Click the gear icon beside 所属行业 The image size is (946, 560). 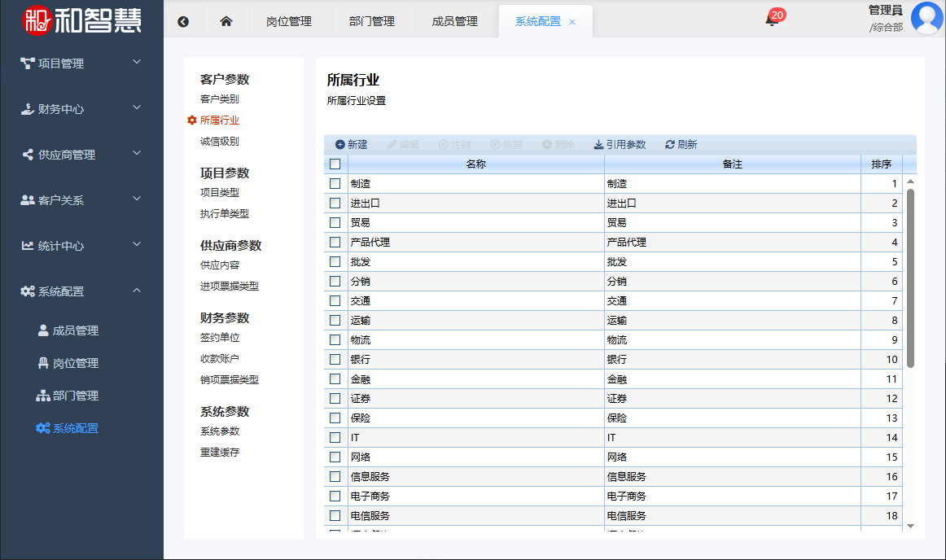coord(192,120)
